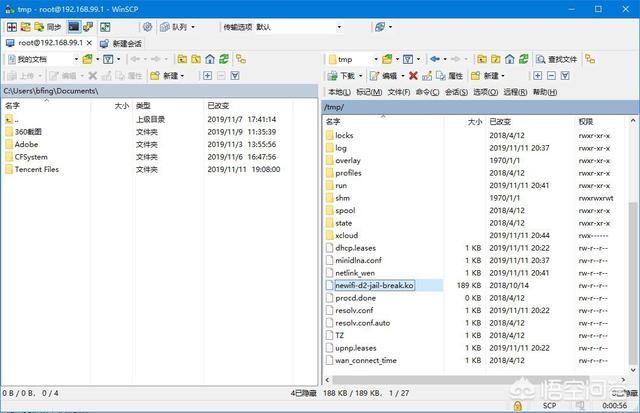Image resolution: width=640 pixels, height=413 pixels.
Task: Open the 会话(S) menu
Action: point(456,92)
